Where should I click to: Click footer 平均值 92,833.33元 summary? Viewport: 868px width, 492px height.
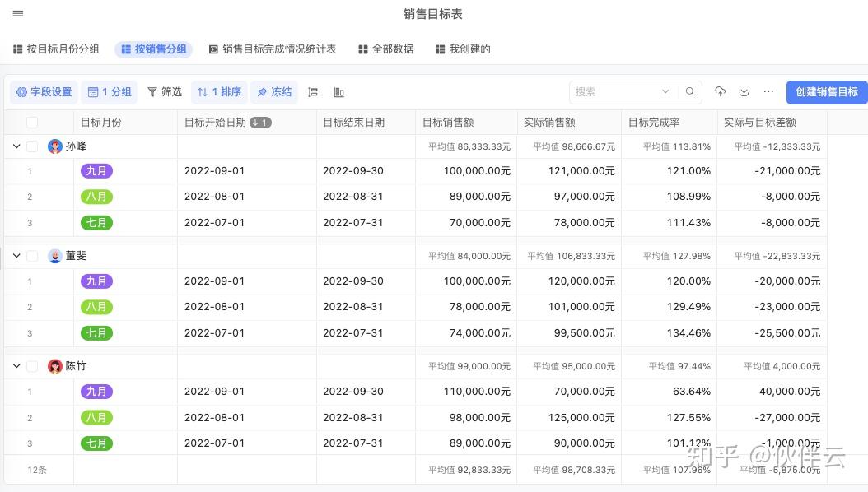[x=469, y=470]
